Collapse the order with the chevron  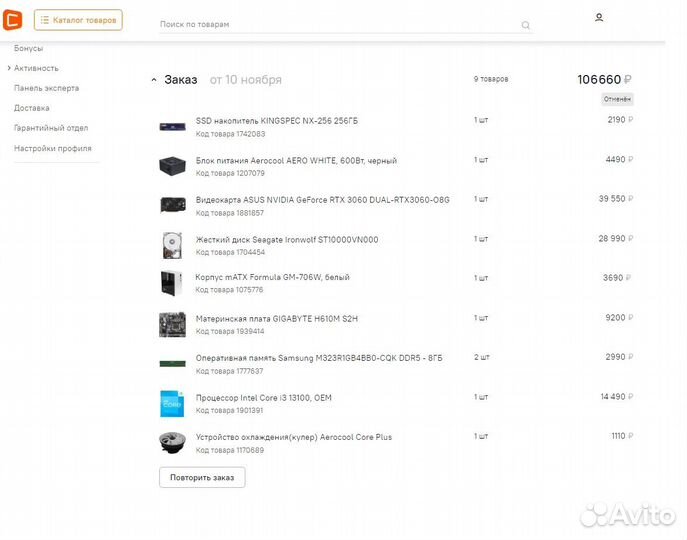[153, 80]
